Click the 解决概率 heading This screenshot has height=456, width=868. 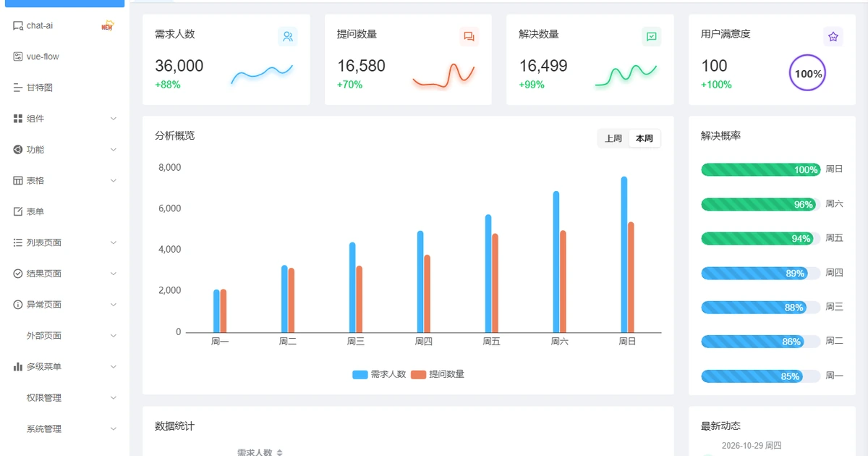pos(720,135)
